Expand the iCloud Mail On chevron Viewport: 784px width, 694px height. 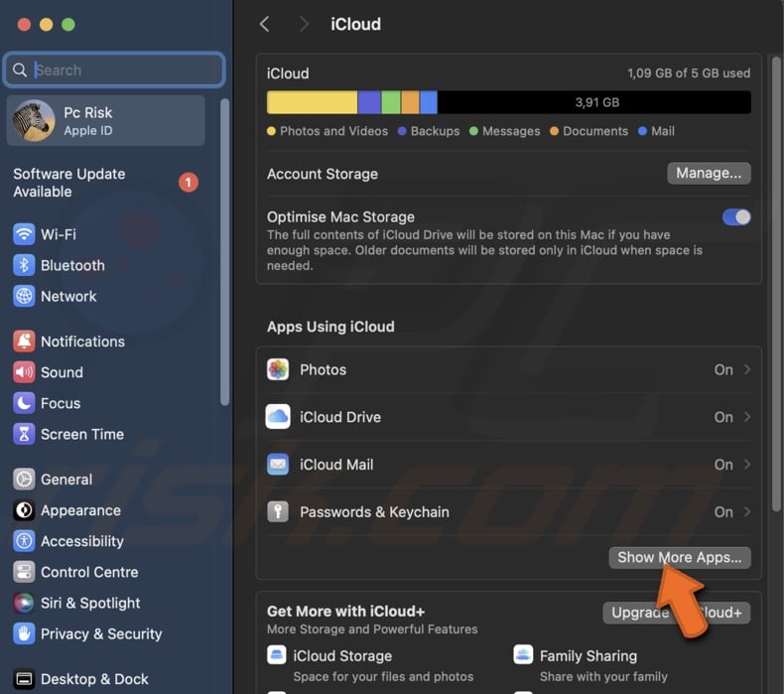coord(747,465)
